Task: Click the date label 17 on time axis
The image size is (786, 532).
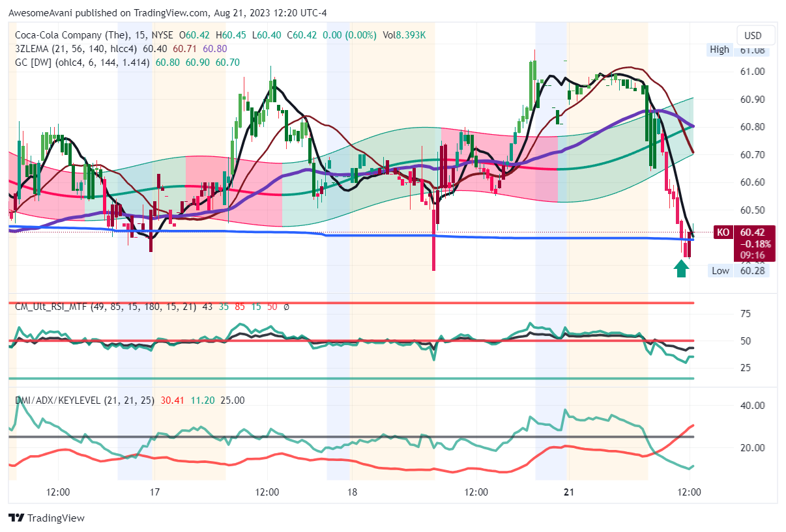Action: 154,492
